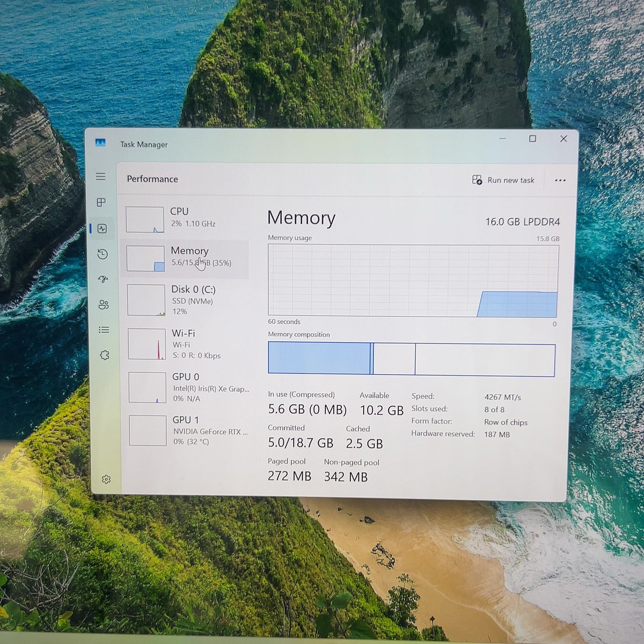Open the Services puzzle icon
The width and height of the screenshot is (644, 644).
(105, 355)
